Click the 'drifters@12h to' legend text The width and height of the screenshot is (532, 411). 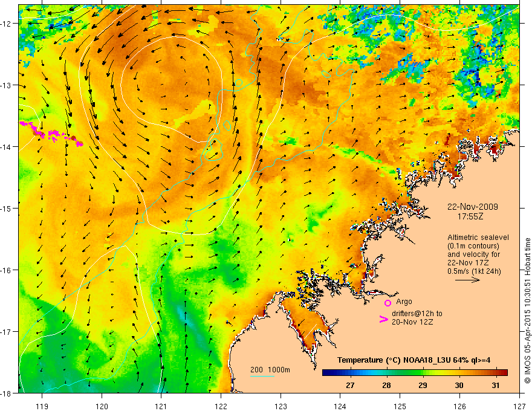tap(417, 314)
